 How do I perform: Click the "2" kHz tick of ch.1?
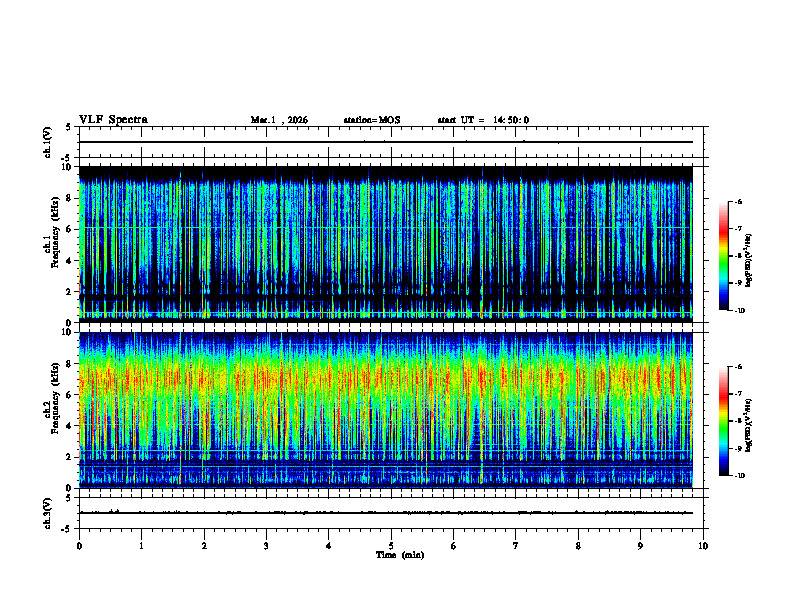point(70,291)
